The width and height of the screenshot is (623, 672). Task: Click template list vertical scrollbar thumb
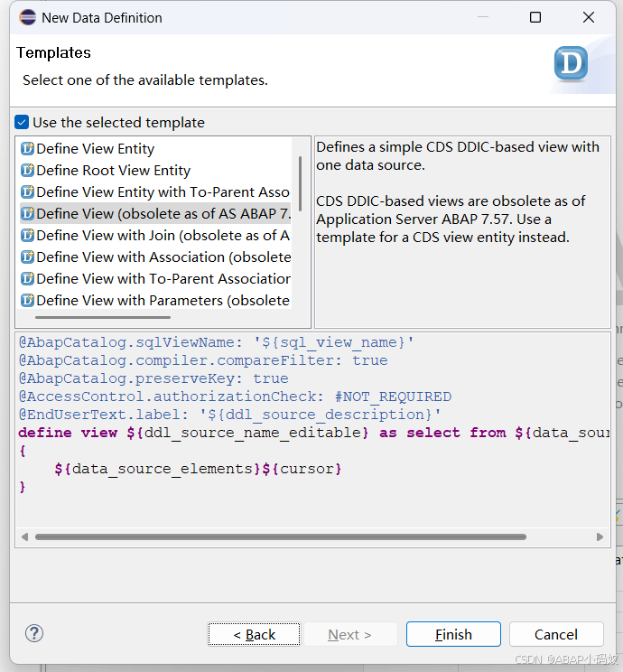(300, 183)
